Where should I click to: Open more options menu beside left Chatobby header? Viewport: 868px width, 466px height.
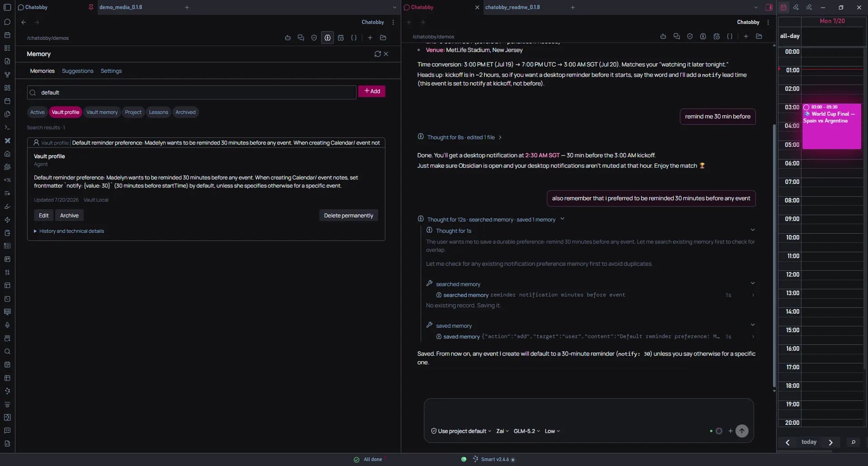click(393, 22)
